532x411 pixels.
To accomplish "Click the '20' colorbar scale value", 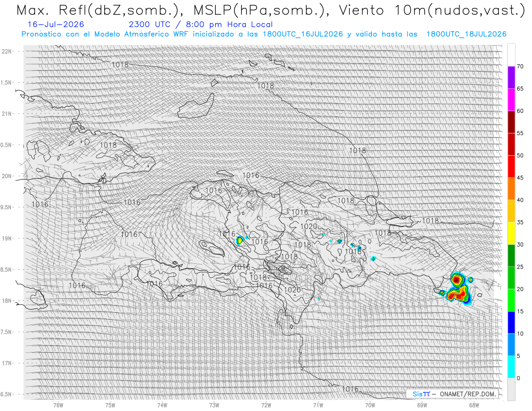I will point(520,289).
